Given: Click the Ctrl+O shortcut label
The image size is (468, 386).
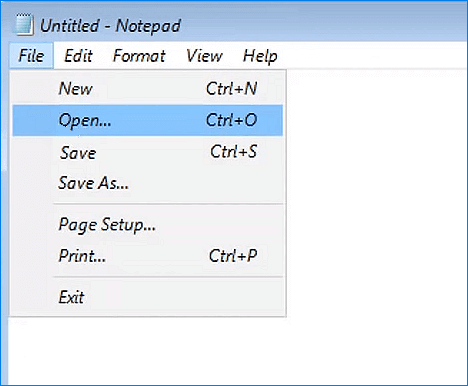Looking at the screenshot, I should [x=232, y=120].
